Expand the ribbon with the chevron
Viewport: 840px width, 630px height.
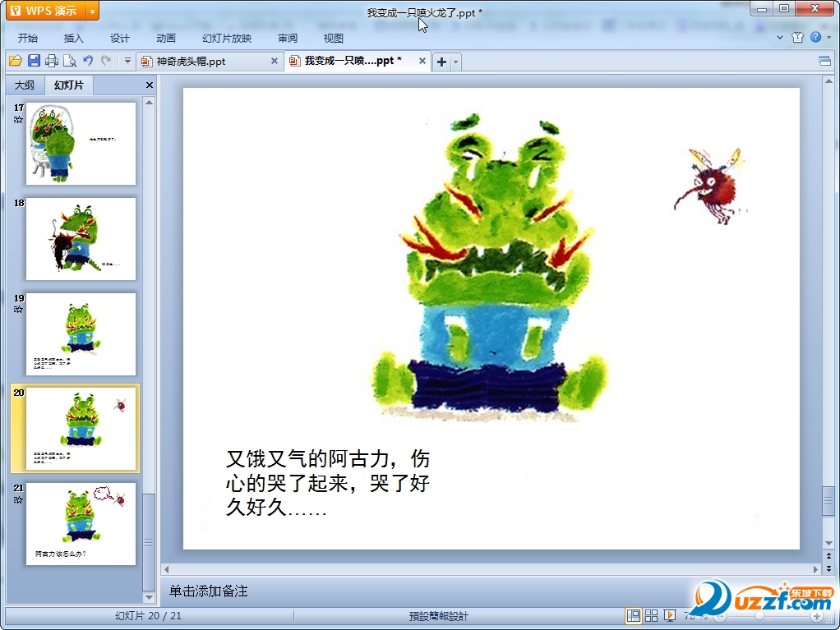[780, 38]
